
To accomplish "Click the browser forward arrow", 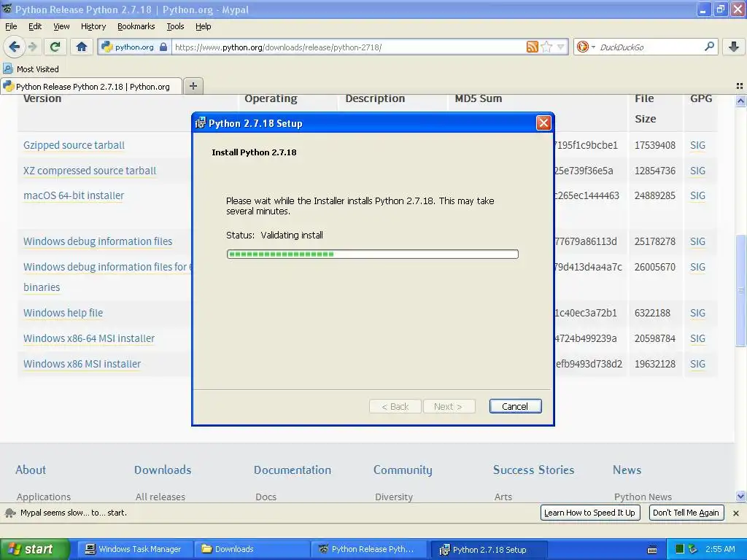I will 32,47.
